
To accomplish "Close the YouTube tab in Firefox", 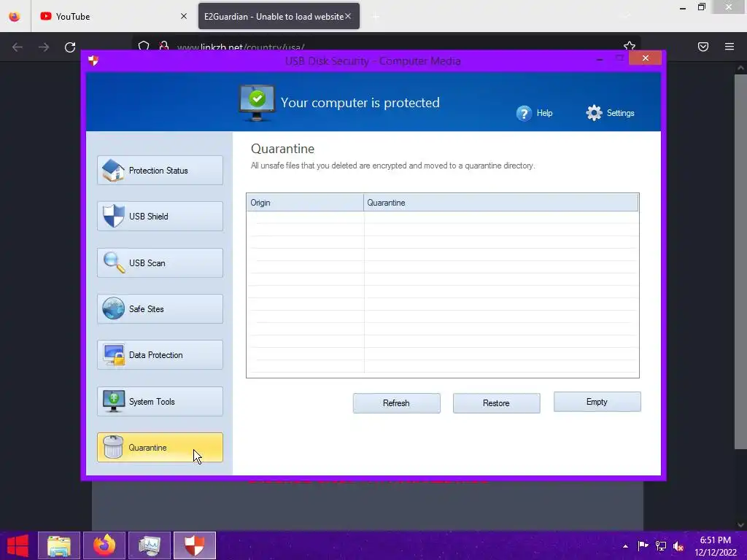I will coord(183,17).
